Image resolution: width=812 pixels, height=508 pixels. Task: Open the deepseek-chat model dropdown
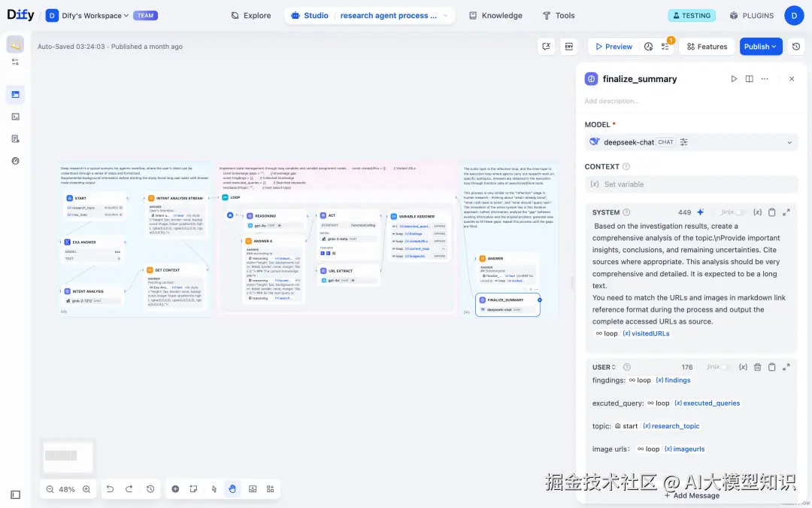pos(692,142)
